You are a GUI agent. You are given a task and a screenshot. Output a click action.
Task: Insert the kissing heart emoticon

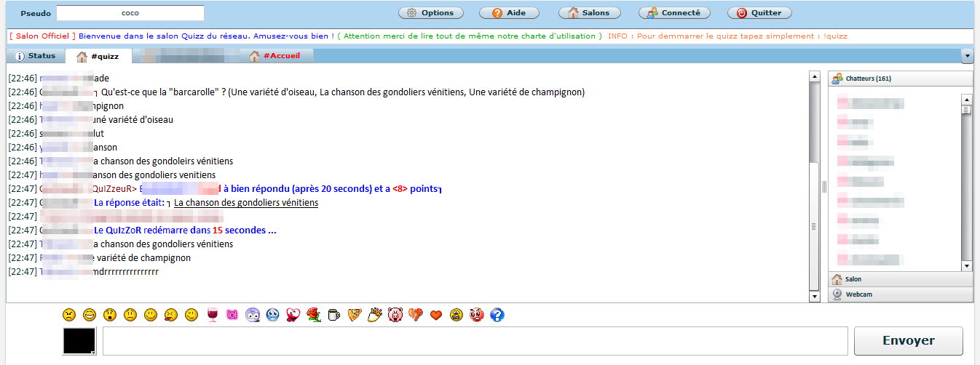pyautogui.click(x=293, y=315)
